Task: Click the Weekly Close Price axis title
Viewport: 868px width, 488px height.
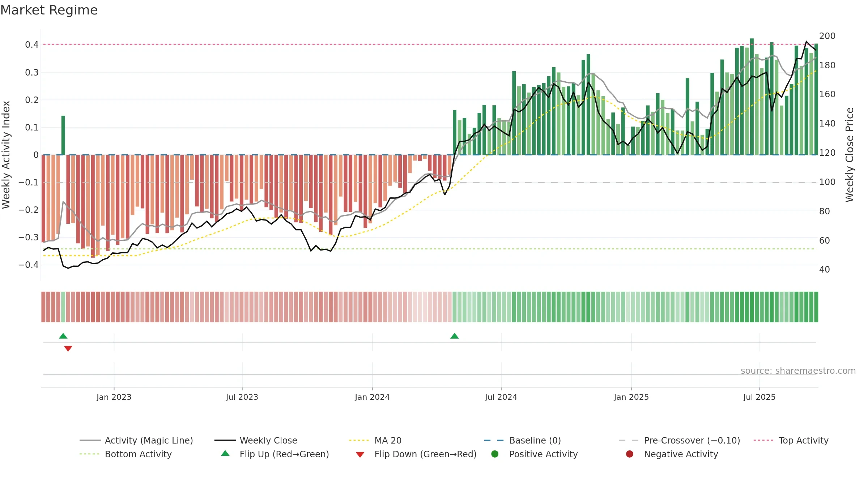Action: 850,155
